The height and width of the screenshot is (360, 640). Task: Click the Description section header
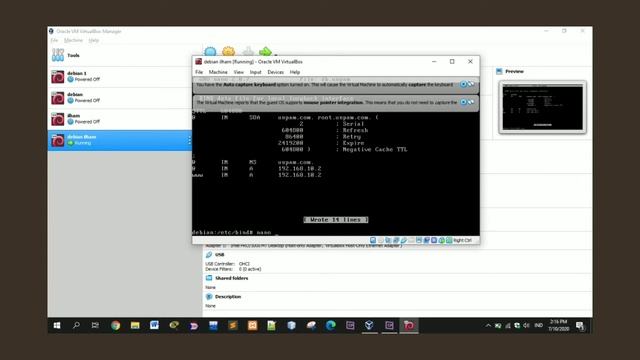228,297
